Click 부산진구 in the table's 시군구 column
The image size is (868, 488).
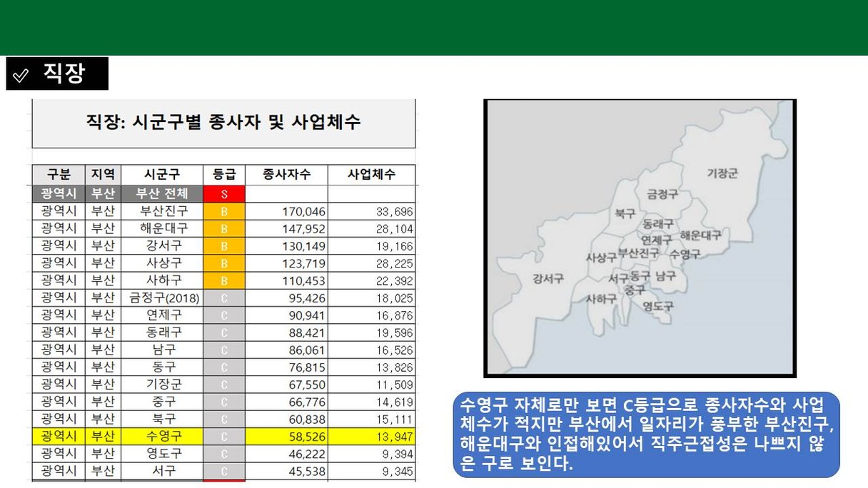pos(162,211)
